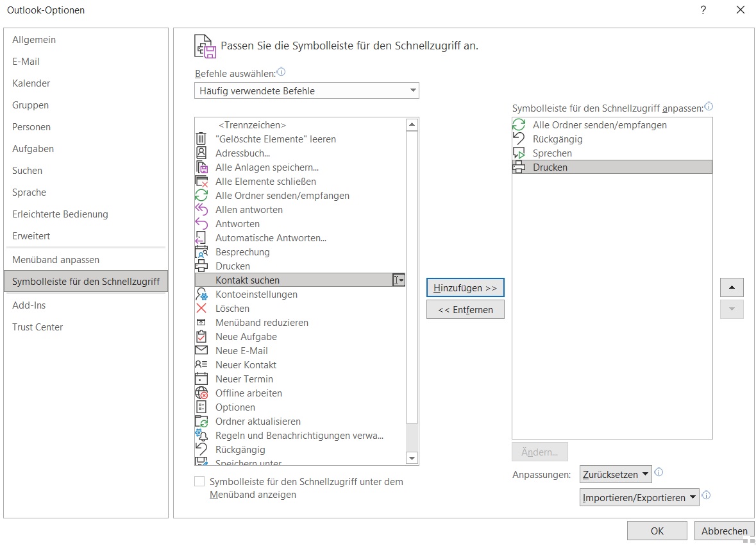
Task: Click the Offline arbeiten globe icon
Action: coord(201,393)
